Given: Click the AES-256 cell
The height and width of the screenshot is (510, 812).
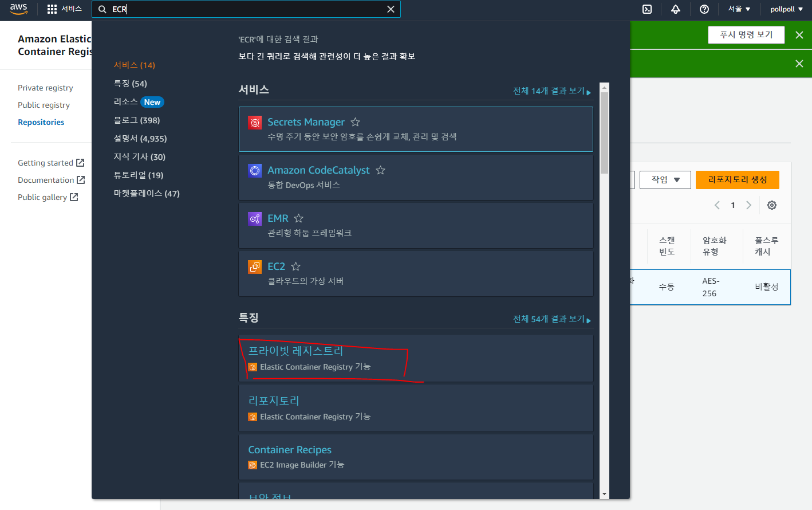Looking at the screenshot, I should pyautogui.click(x=711, y=287).
